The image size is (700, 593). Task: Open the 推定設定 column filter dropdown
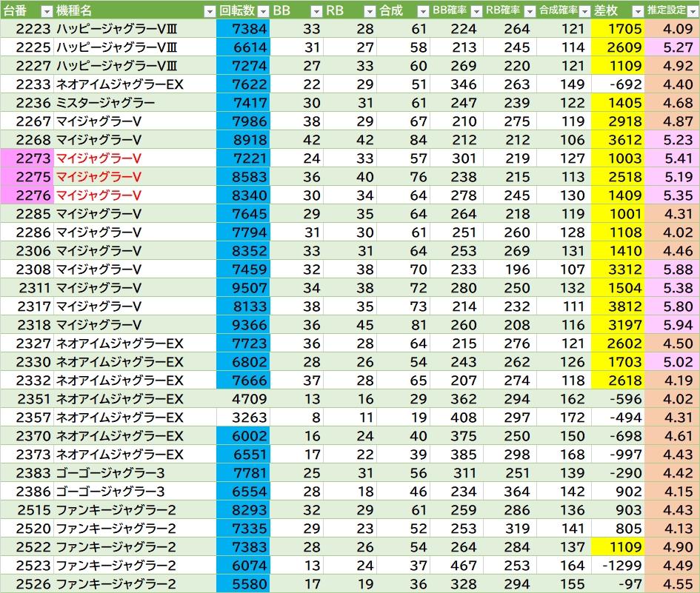point(693,12)
